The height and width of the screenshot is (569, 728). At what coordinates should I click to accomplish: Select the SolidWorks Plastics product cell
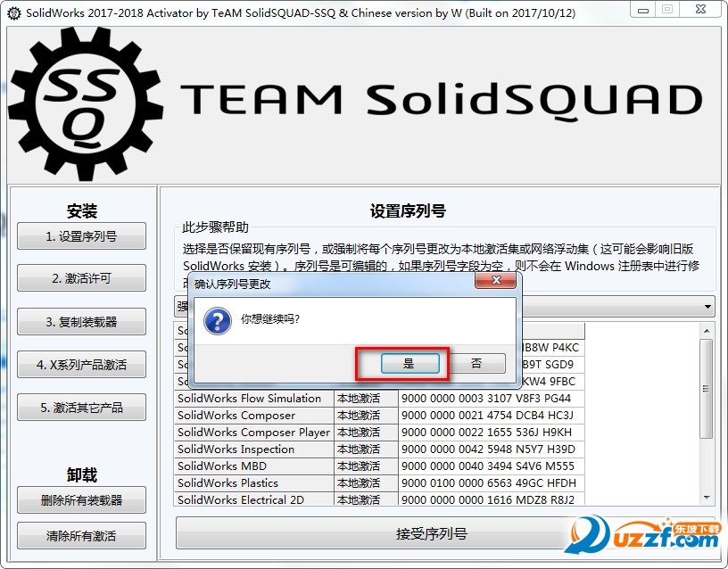(x=254, y=483)
